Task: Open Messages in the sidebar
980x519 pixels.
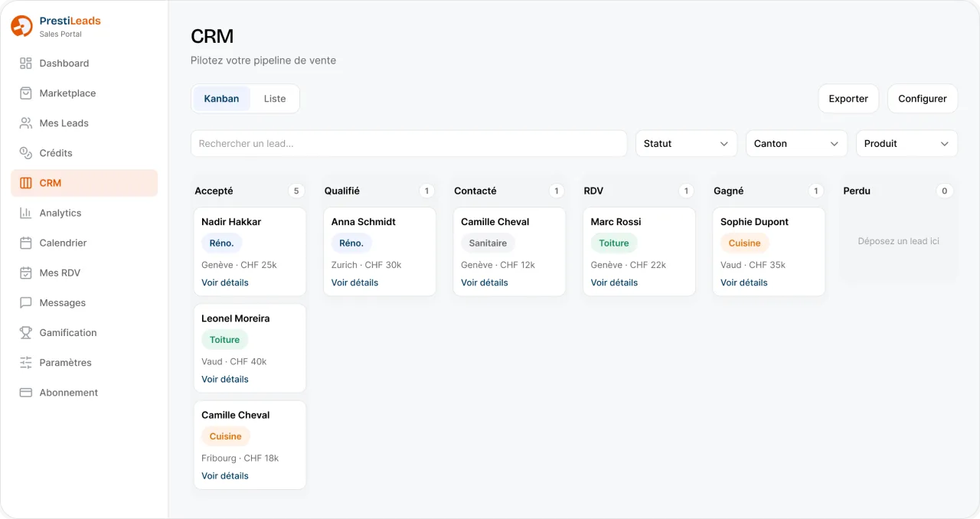Action: 84,302
